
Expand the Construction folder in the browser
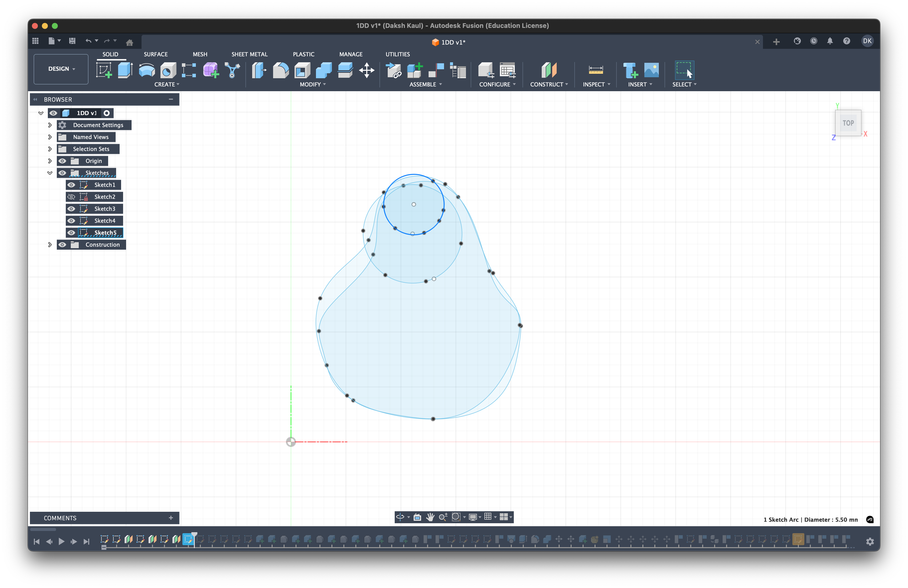click(50, 245)
